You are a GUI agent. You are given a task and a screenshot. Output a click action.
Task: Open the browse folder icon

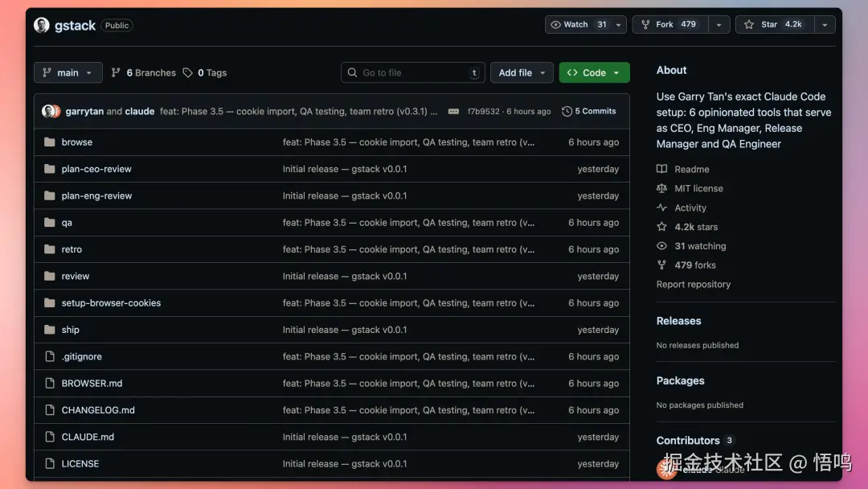(x=49, y=142)
